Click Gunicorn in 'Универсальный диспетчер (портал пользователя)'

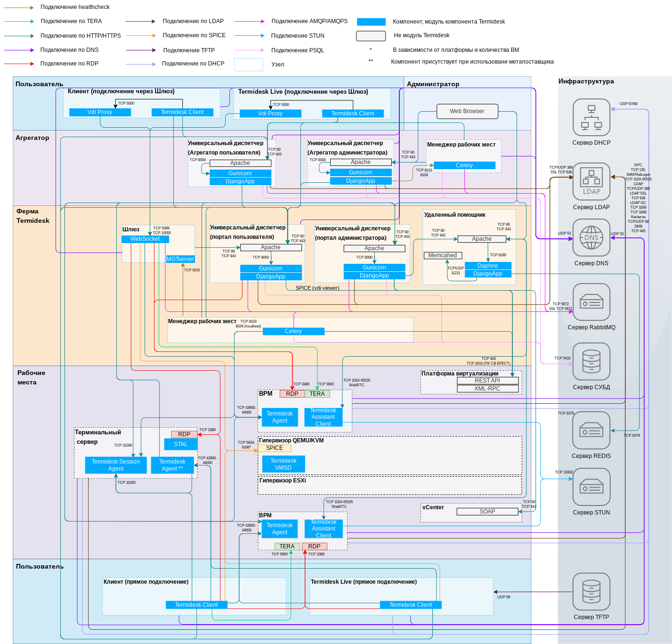pos(271,269)
